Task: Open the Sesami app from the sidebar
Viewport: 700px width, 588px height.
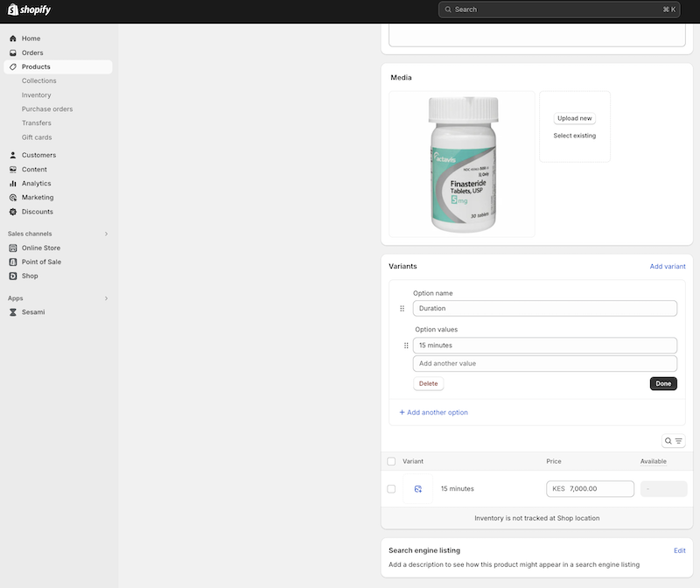Action: tap(31, 311)
